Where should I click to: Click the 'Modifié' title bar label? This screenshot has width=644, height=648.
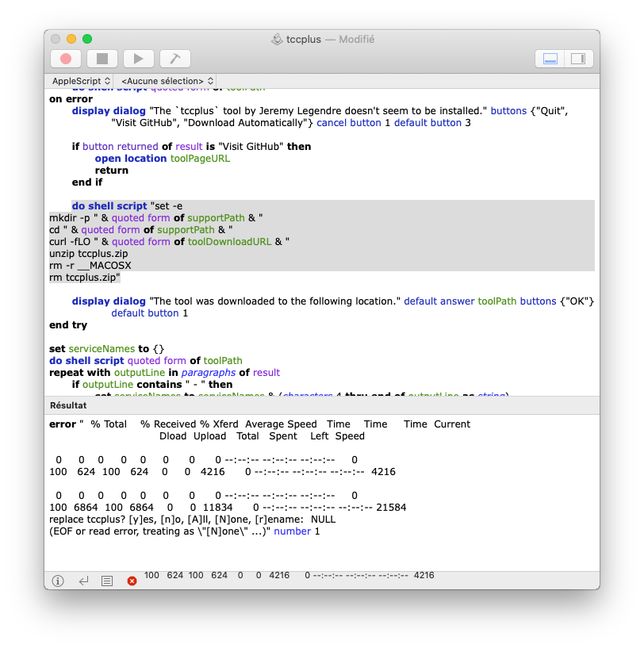(x=357, y=39)
